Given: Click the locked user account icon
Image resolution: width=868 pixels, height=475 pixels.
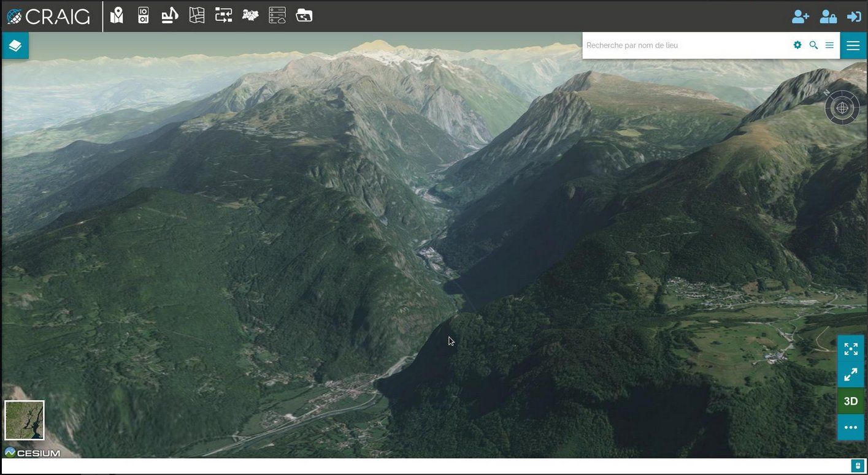Looking at the screenshot, I should 828,17.
